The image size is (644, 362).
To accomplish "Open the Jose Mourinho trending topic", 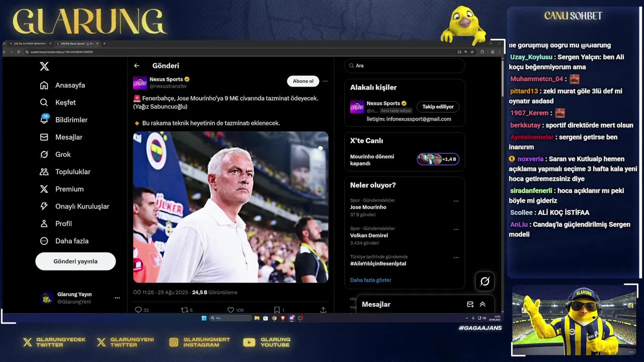I will pos(368,207).
